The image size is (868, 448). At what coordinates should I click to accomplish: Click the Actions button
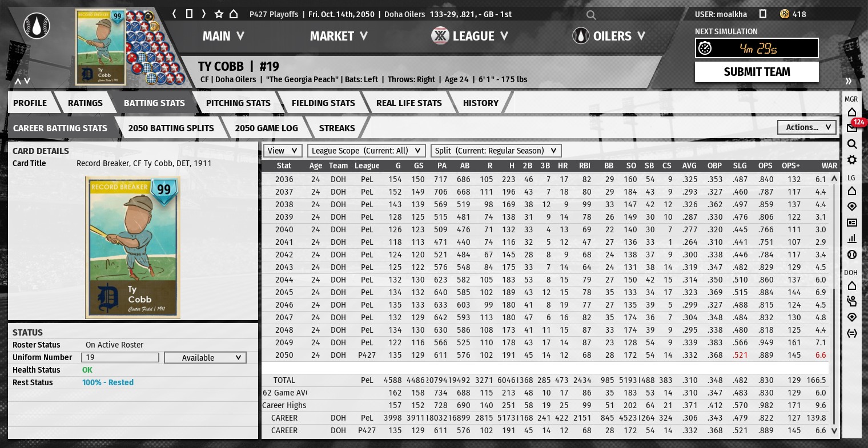[x=807, y=127]
